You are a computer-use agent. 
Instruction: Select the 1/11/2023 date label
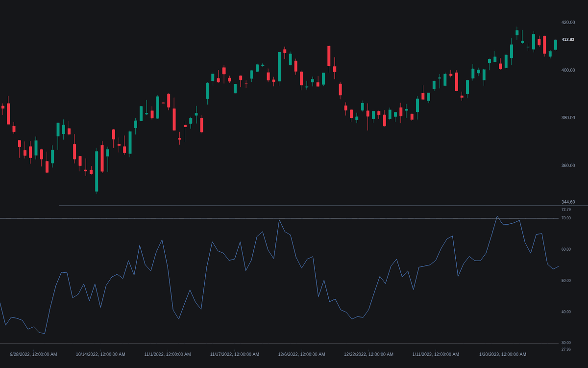[x=436, y=354]
